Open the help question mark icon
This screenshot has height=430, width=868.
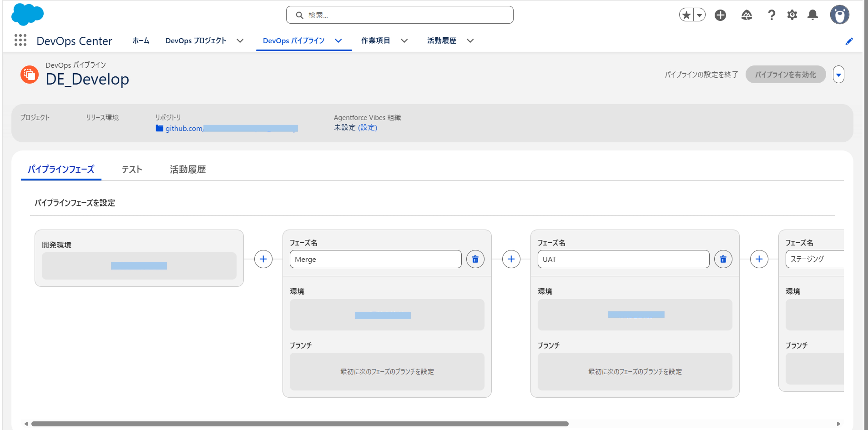(x=771, y=15)
